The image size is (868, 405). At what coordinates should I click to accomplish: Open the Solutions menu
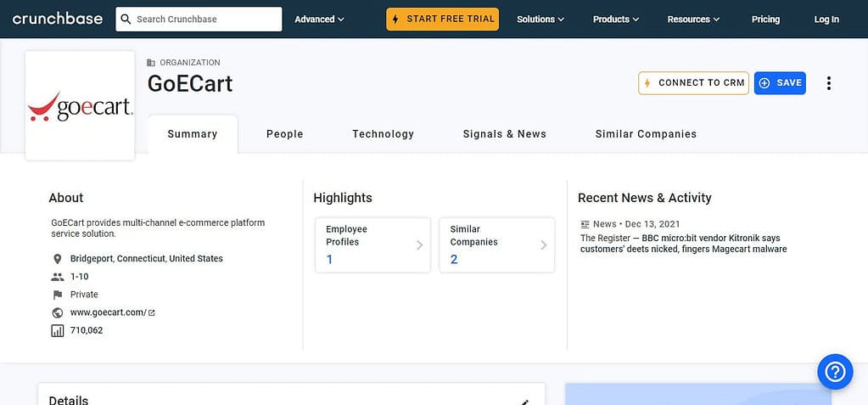[540, 19]
